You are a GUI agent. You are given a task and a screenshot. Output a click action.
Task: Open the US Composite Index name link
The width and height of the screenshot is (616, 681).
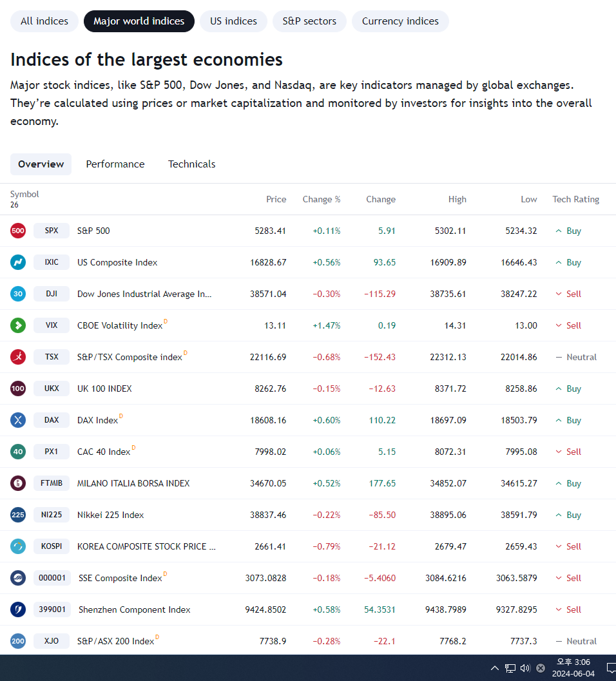tap(117, 263)
